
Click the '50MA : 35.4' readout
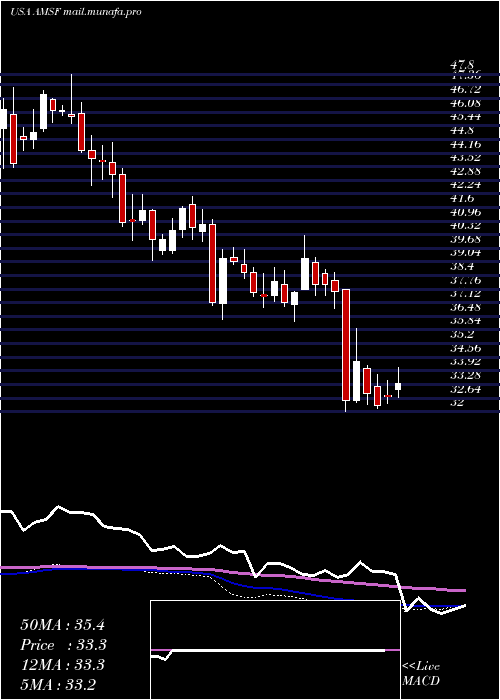[62, 625]
